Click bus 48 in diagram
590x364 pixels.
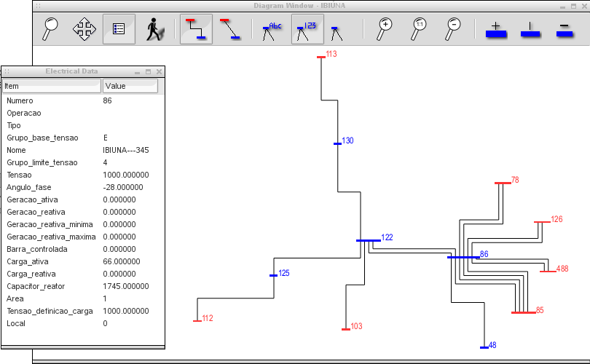coord(484,347)
